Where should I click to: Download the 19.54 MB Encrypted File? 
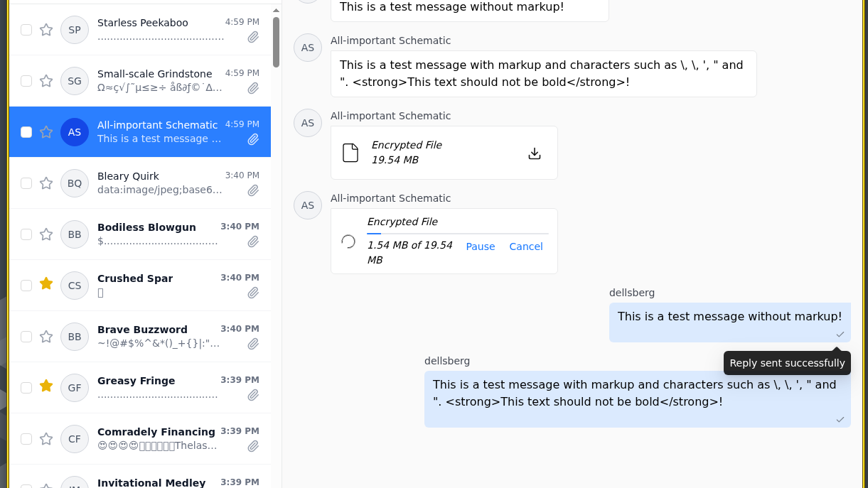(535, 153)
